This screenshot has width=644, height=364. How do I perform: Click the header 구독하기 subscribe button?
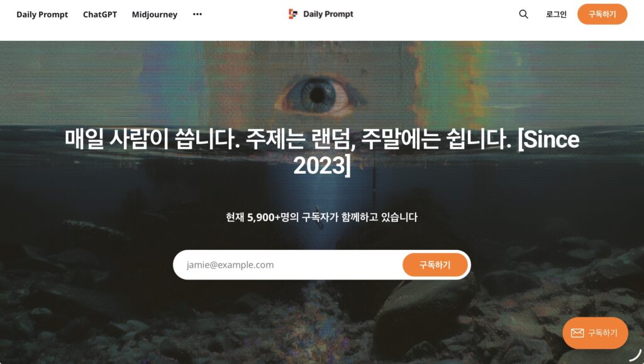coord(602,14)
